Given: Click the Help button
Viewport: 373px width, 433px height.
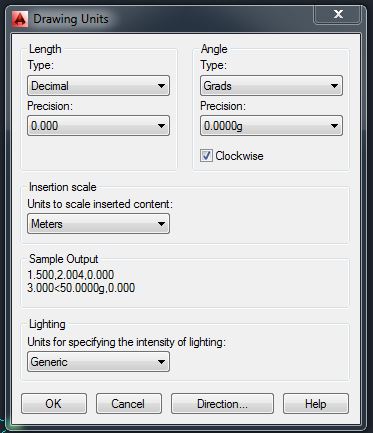Looking at the screenshot, I should (316, 404).
